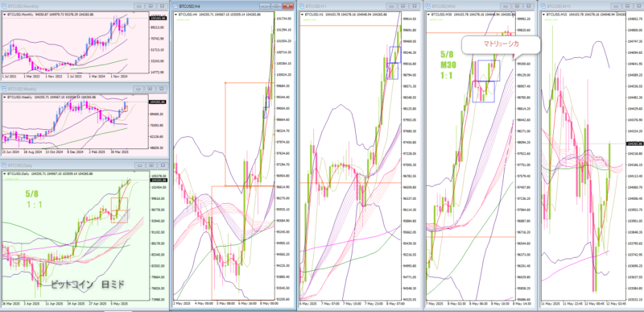Click the BTCUSD,Daily title bar text
The height and width of the screenshot is (312, 644).
19,164
